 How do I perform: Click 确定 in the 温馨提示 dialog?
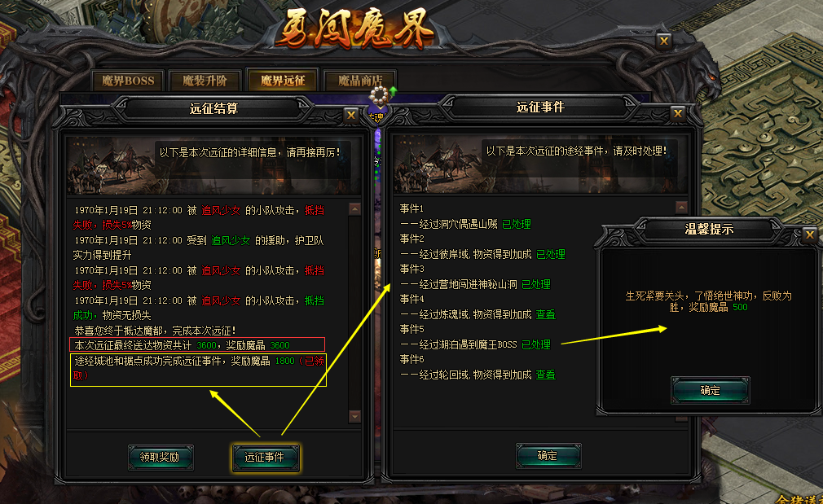[711, 390]
